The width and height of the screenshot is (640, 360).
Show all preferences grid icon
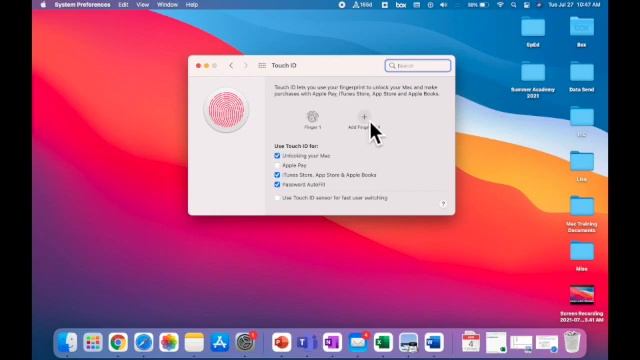(x=262, y=66)
